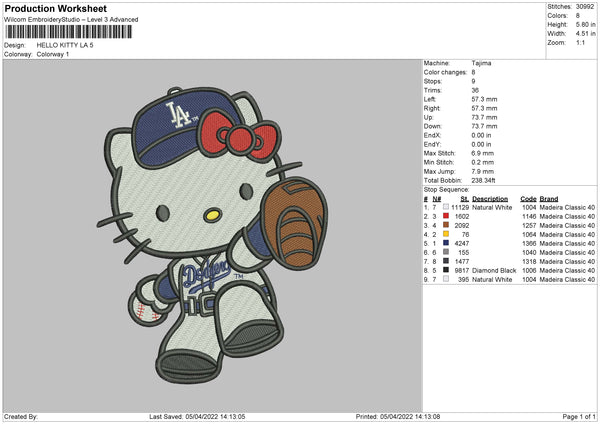The width and height of the screenshot is (600, 424).
Task: Click "Natural White" description in stop row 9
Action: click(x=492, y=280)
